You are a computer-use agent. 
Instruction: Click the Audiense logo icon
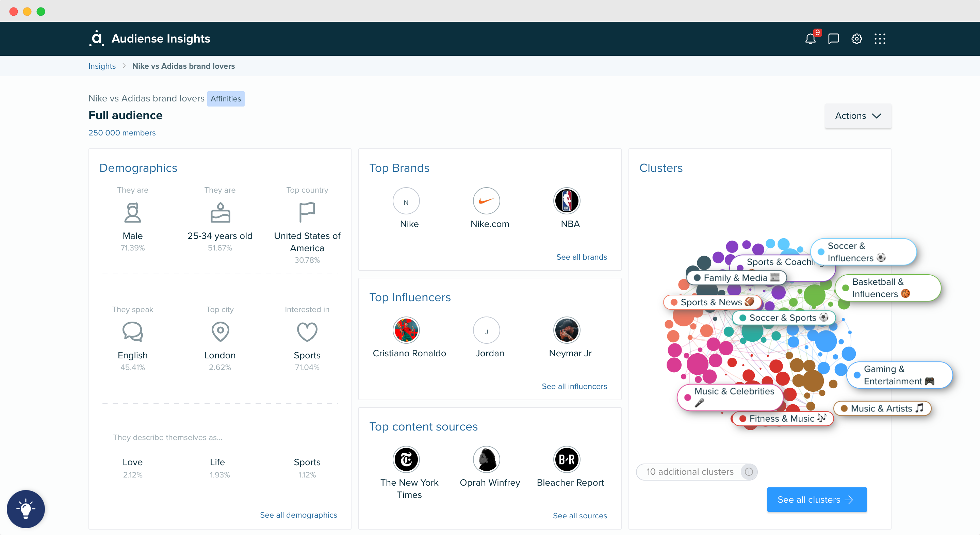tap(97, 38)
